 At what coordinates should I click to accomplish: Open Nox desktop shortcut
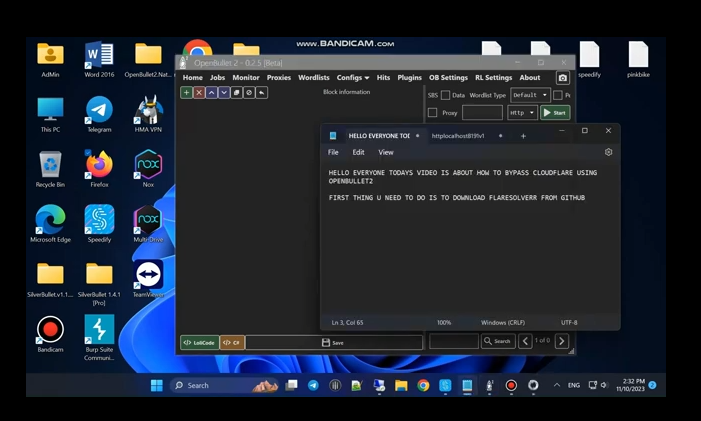pyautogui.click(x=148, y=169)
